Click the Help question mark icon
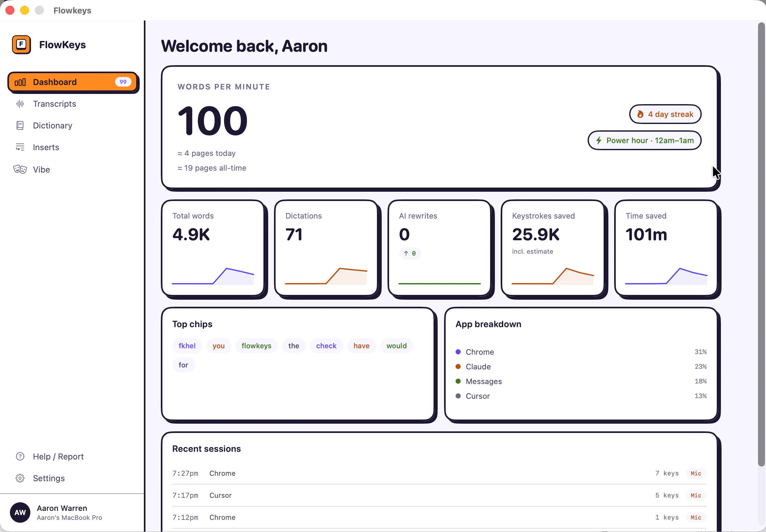This screenshot has width=766, height=532. [20, 456]
